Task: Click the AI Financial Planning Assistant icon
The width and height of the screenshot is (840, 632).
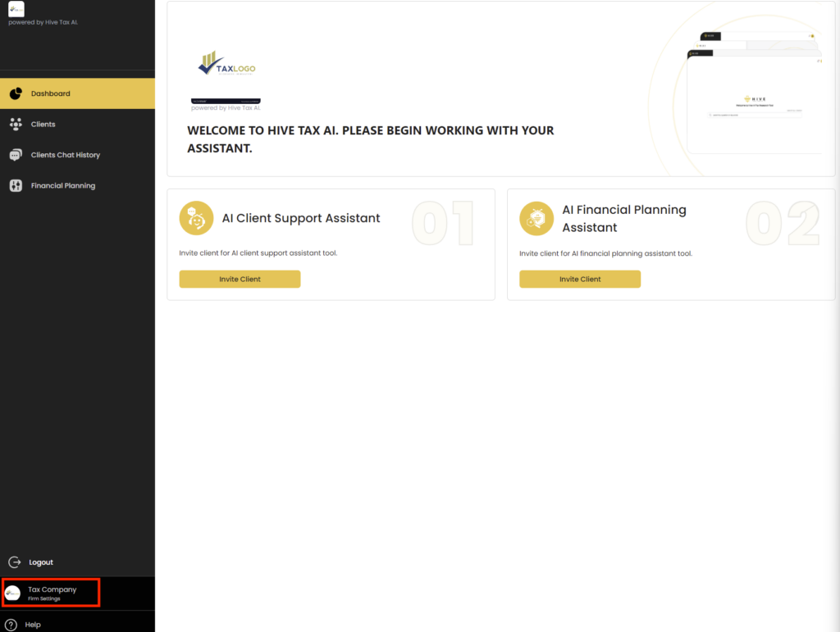Action: click(536, 218)
